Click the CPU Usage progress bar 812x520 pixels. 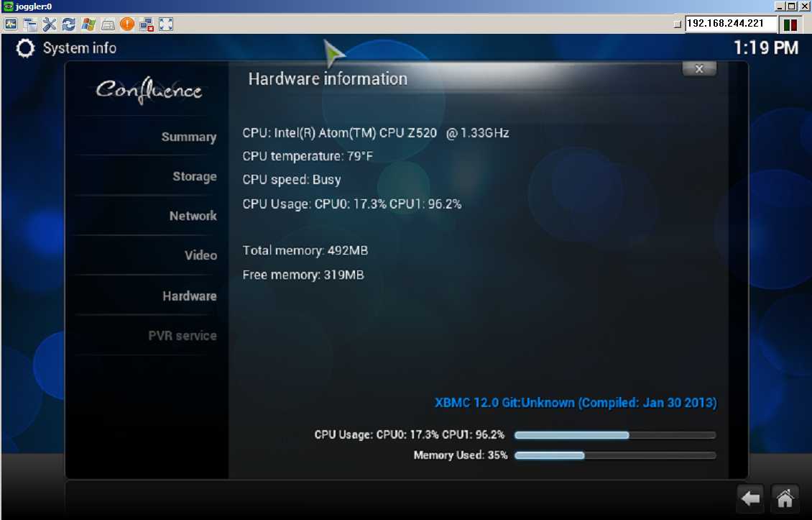click(615, 435)
